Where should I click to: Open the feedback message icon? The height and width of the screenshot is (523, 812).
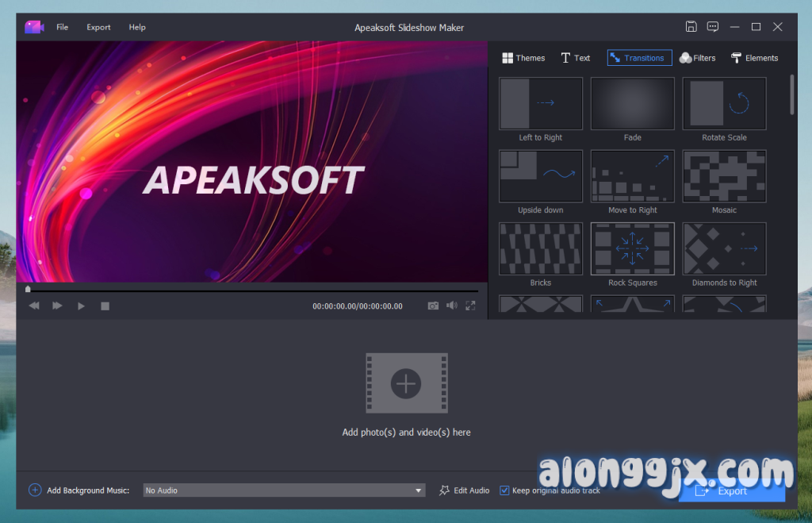pyautogui.click(x=713, y=27)
